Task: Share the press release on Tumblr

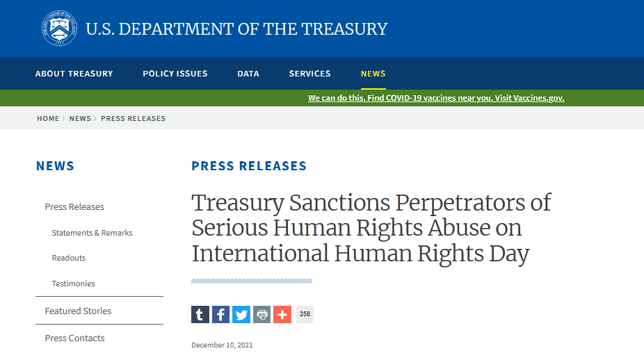Action: [200, 314]
